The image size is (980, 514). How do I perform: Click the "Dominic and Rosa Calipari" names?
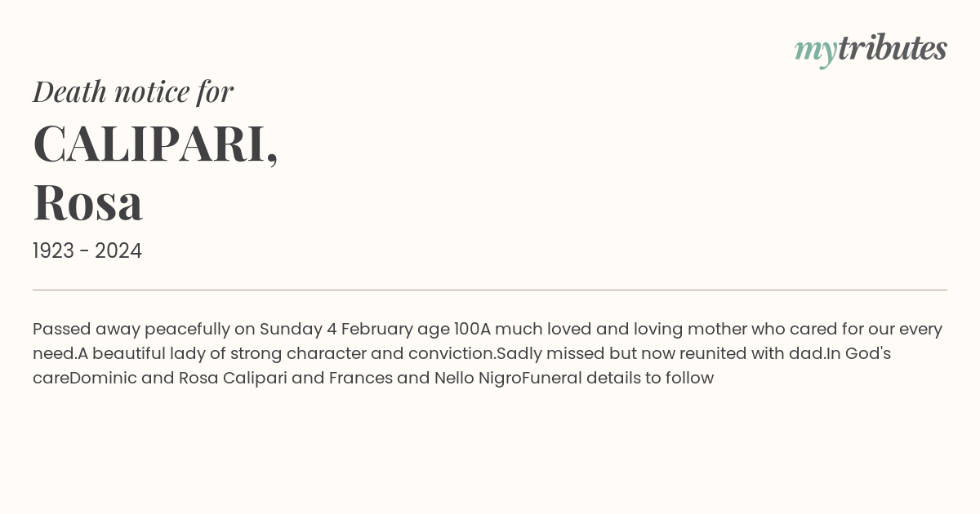coord(178,379)
